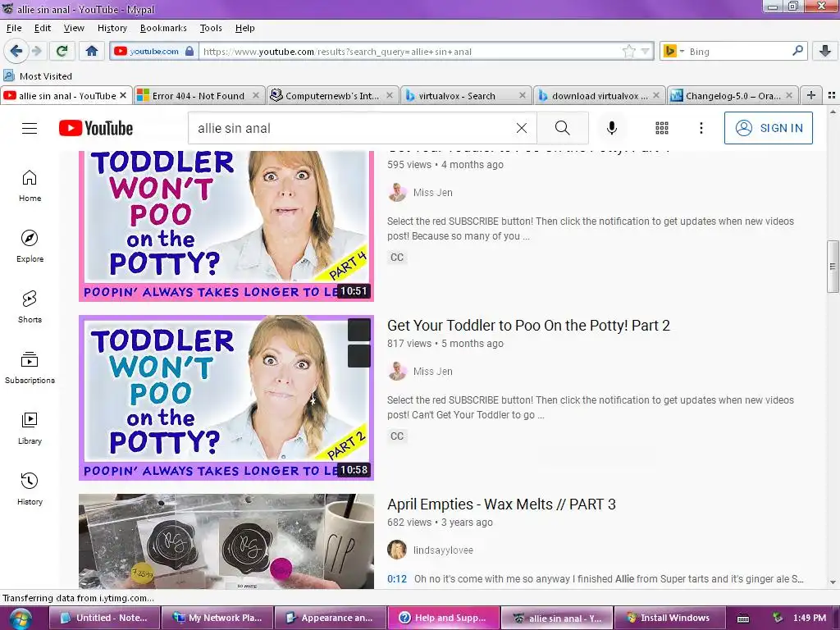
Task: Open the April Empties wax melts thumbnail
Action: point(226,541)
